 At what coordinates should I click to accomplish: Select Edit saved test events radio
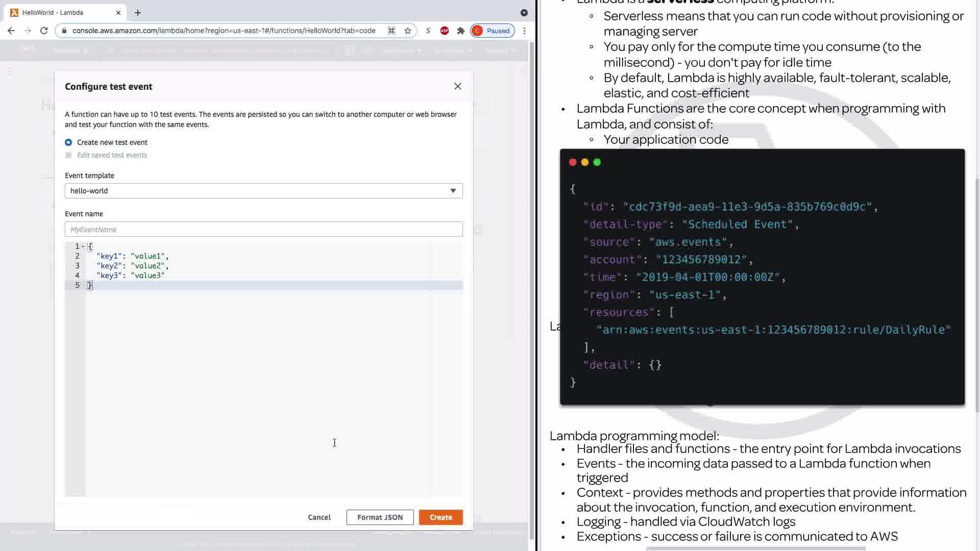click(68, 155)
